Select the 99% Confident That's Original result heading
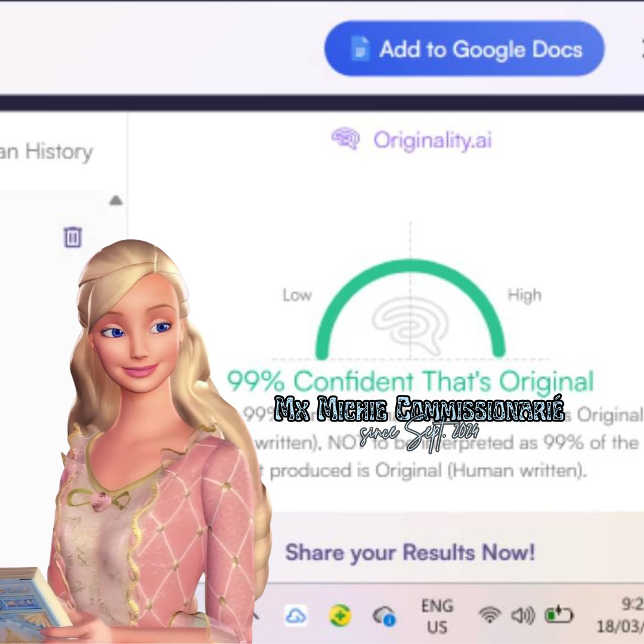The width and height of the screenshot is (644, 644). click(x=410, y=380)
